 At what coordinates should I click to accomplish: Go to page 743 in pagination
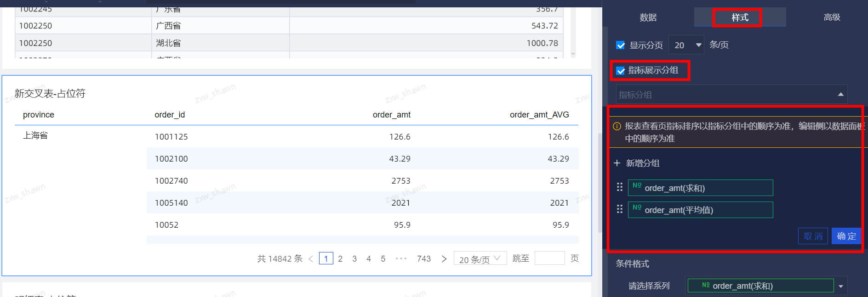(x=423, y=259)
